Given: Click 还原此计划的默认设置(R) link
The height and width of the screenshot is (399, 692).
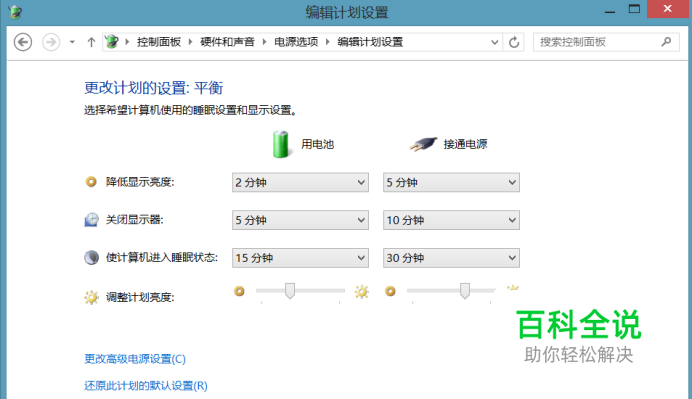Looking at the screenshot, I should [x=146, y=386].
